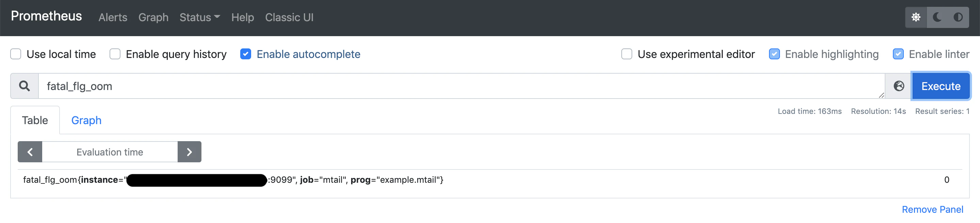Switch to dark theme moon icon
This screenshot has height=223, width=980.
[937, 17]
